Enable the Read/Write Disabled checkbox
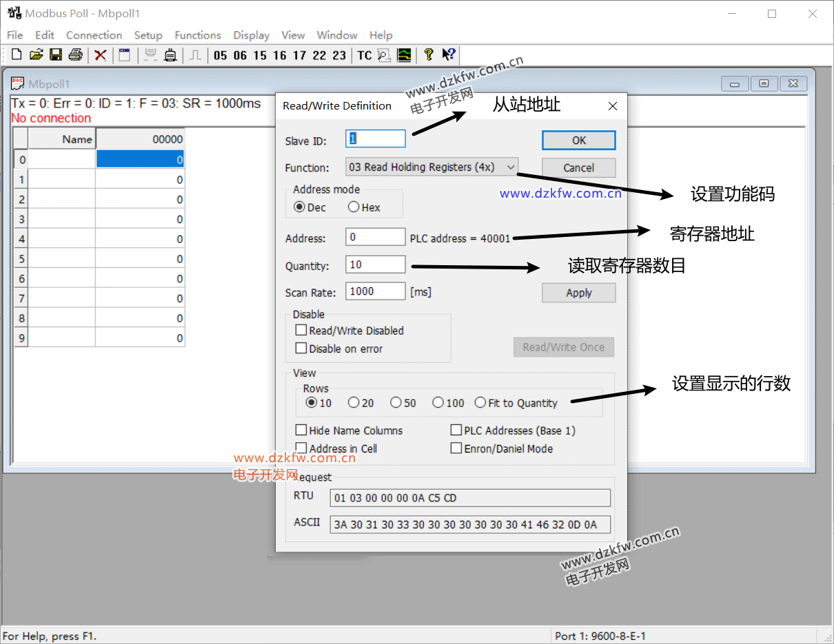The height and width of the screenshot is (644, 834). click(x=301, y=331)
